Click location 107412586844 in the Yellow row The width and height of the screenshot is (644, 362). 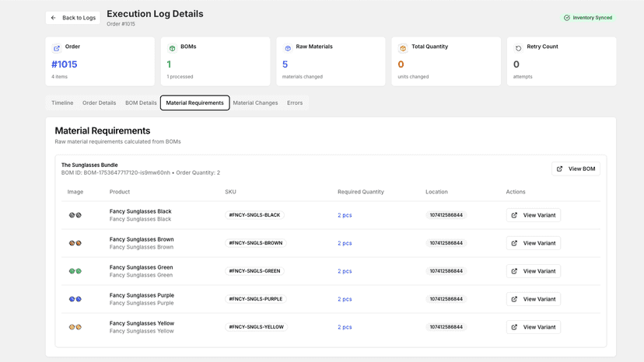pyautogui.click(x=446, y=327)
